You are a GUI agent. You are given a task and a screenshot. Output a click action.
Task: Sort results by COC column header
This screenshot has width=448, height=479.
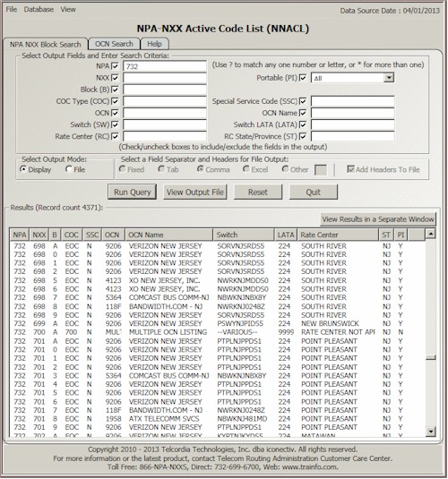click(x=72, y=235)
